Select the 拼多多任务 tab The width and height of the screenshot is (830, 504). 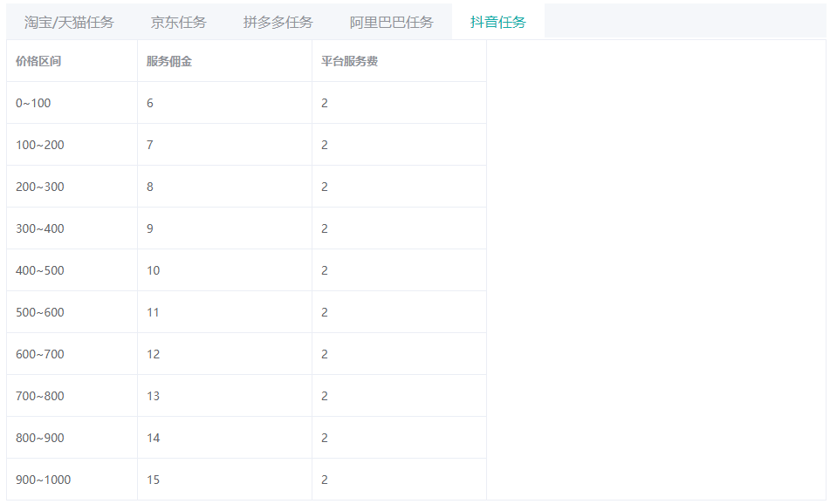point(278,22)
